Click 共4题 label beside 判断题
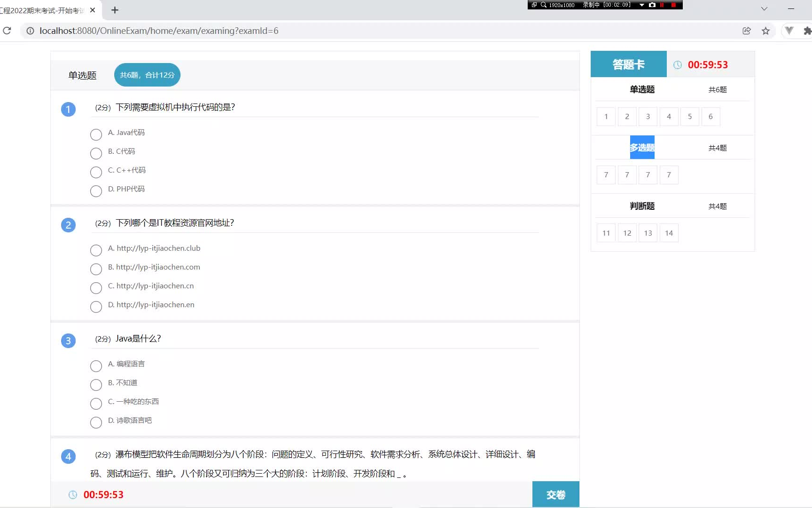 pyautogui.click(x=718, y=206)
